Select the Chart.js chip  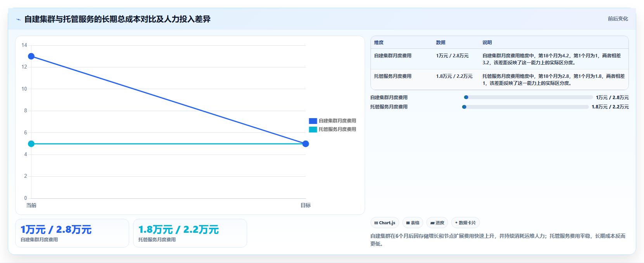385,223
